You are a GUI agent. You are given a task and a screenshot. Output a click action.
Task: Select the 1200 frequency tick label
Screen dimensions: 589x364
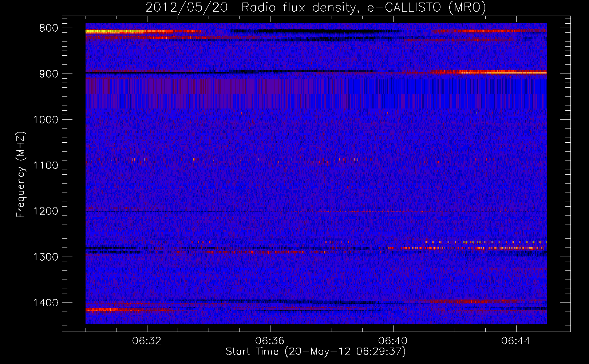[x=46, y=211]
